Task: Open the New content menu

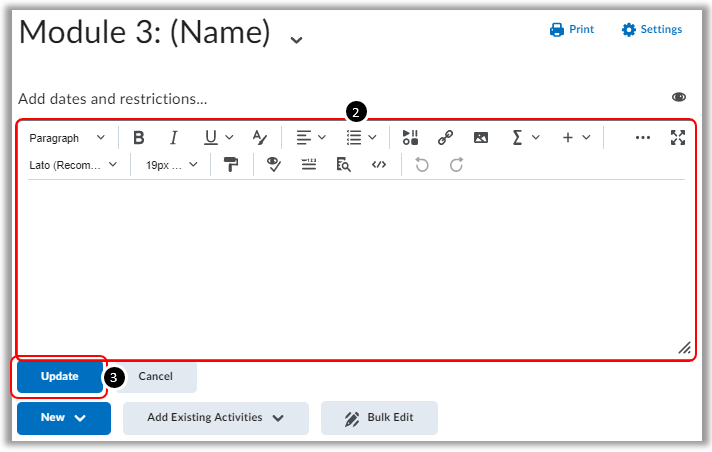Action: [x=63, y=418]
